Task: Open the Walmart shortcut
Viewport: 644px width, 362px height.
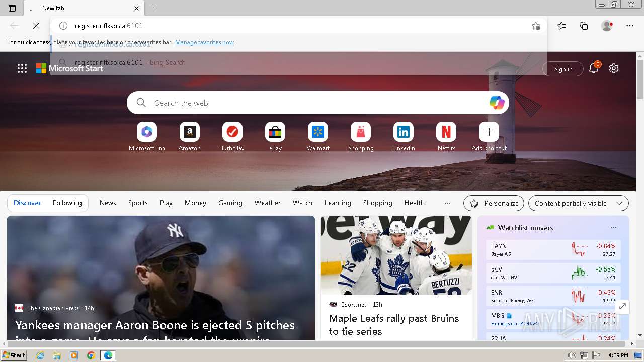Action: click(318, 137)
